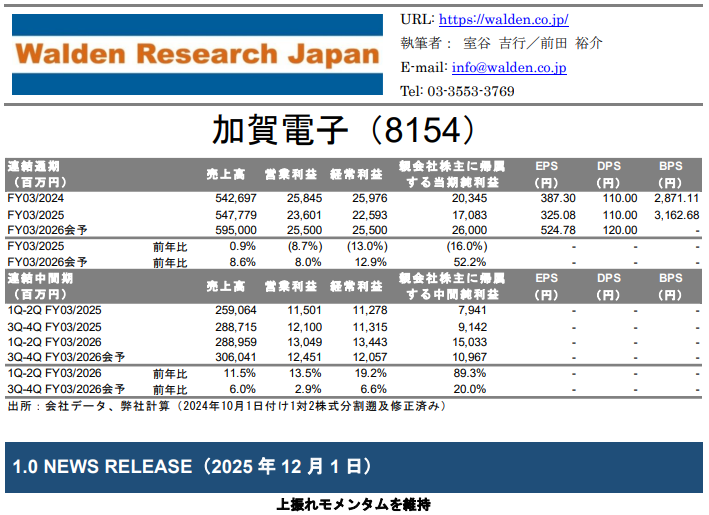Open the https://walden.co.jp/ URL link
The image size is (709, 515).
[504, 19]
